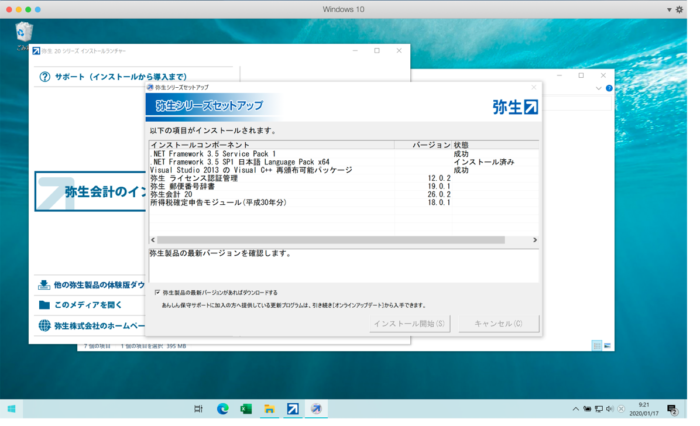The width and height of the screenshot is (700, 426).
Task: Open the Parallels settings gear icon
Action: (x=679, y=9)
